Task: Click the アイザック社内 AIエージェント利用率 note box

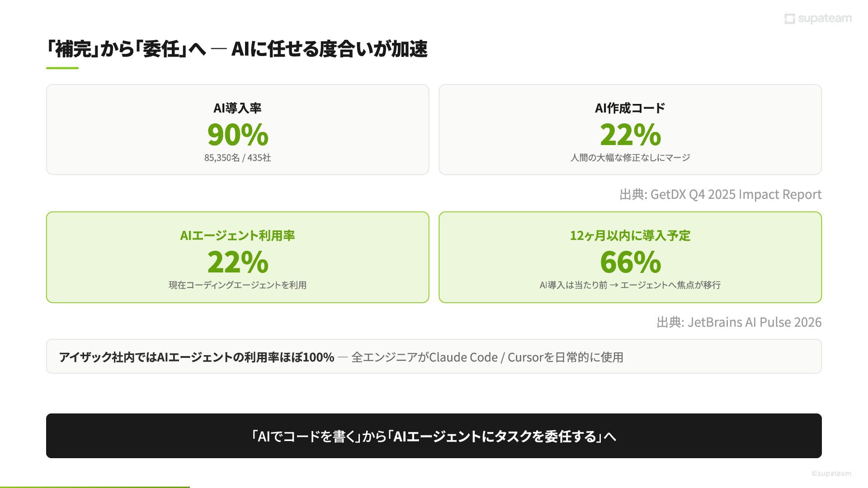Action: coord(434,357)
